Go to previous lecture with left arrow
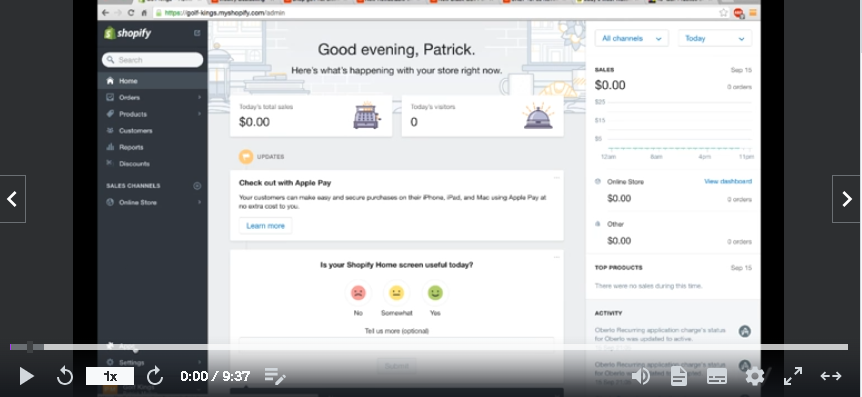 coord(12,199)
